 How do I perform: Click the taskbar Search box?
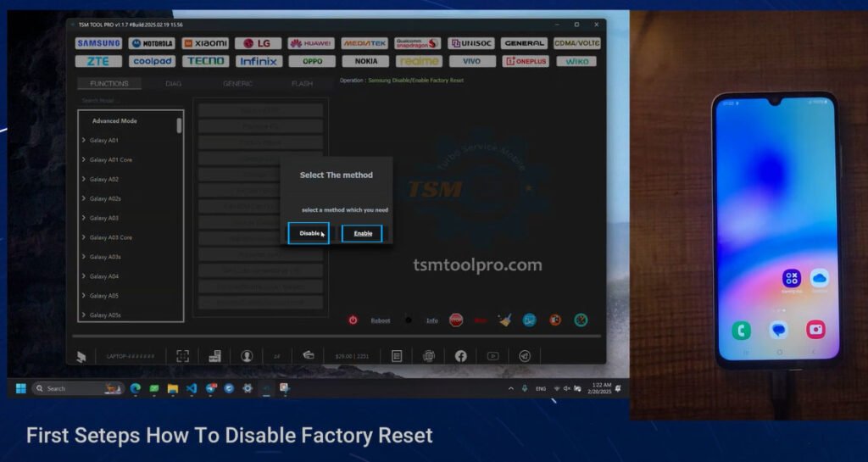click(77, 388)
